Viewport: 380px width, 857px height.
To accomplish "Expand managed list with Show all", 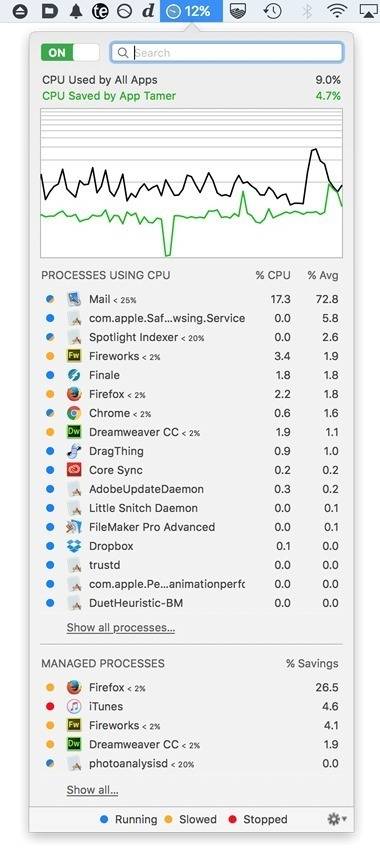I will [x=92, y=790].
